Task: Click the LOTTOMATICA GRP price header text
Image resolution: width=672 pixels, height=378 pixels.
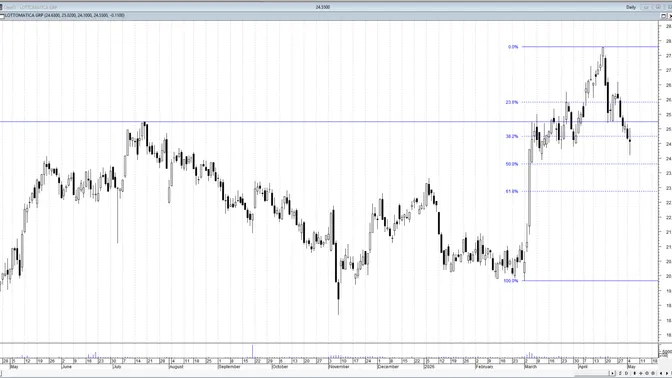Action: [65, 15]
